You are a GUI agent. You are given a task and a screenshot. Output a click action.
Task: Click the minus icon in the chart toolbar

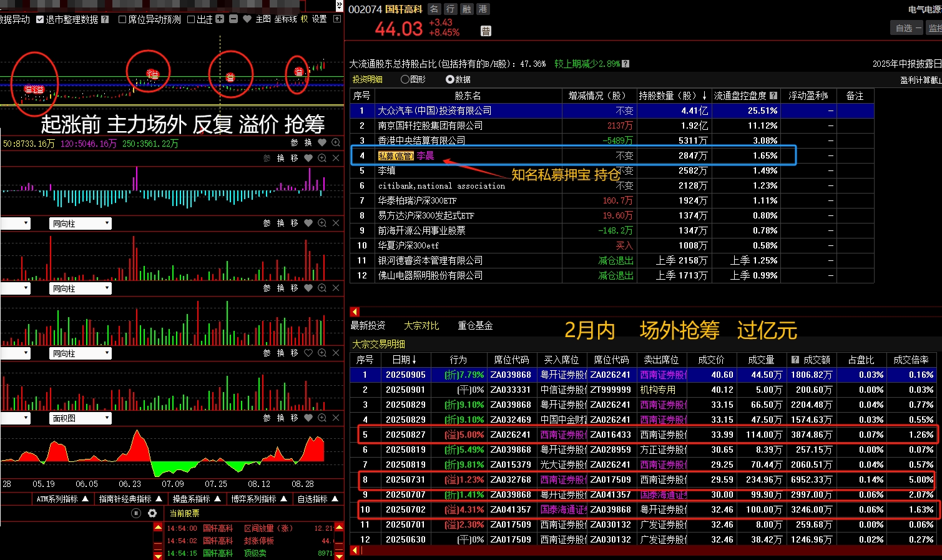233,19
